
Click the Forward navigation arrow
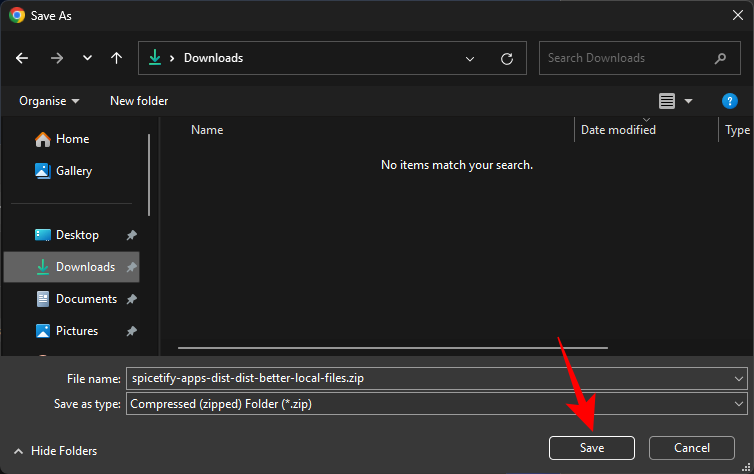[x=56, y=58]
